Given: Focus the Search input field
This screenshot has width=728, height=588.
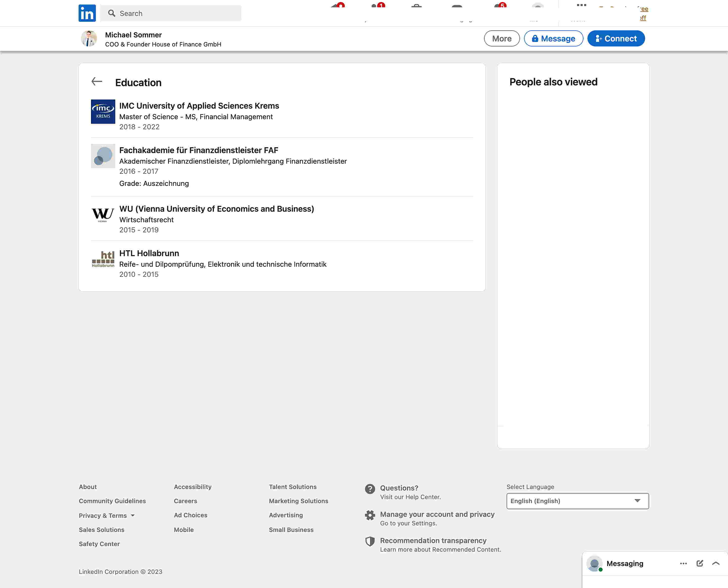Looking at the screenshot, I should (x=171, y=13).
